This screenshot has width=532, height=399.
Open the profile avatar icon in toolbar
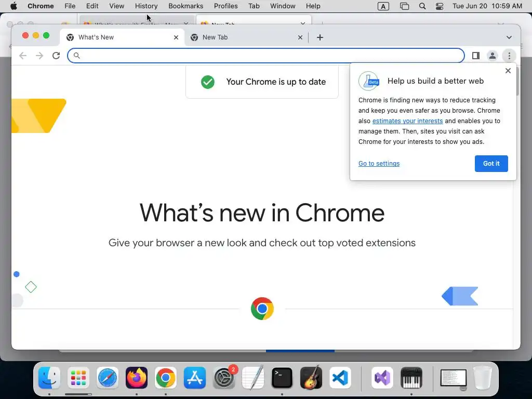click(493, 56)
